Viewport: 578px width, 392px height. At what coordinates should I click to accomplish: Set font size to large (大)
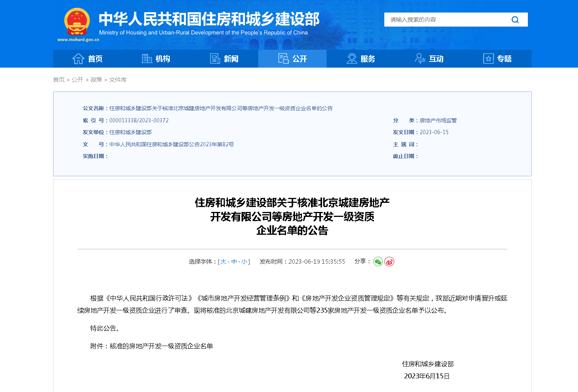223,262
